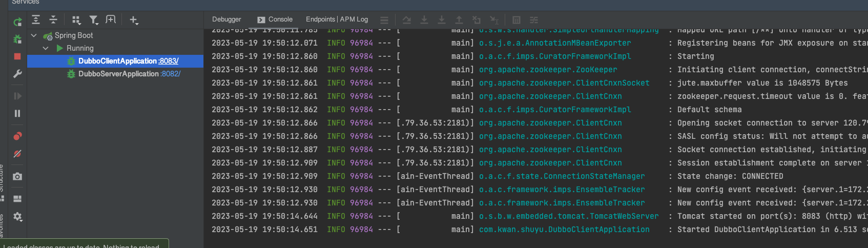Switch to the Debugger tab

[x=226, y=19]
